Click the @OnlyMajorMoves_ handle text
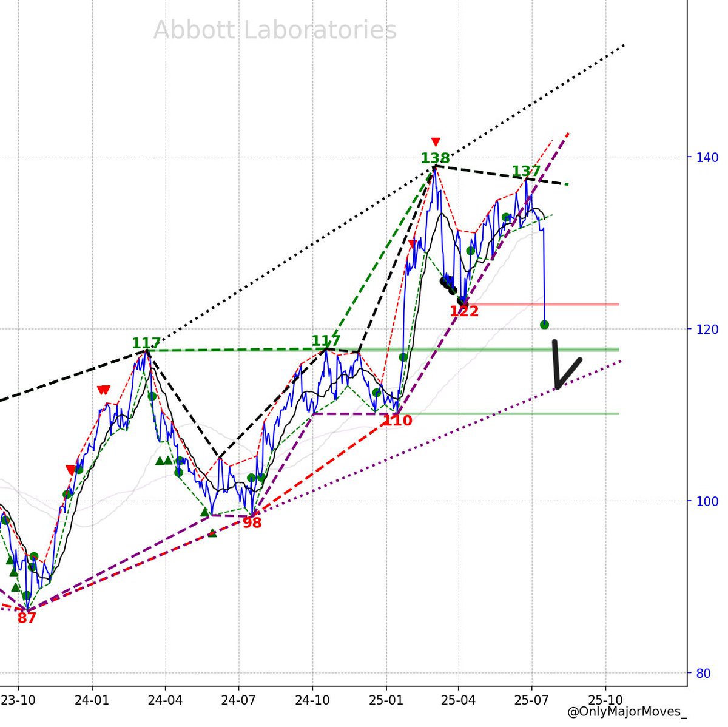 tap(627, 711)
